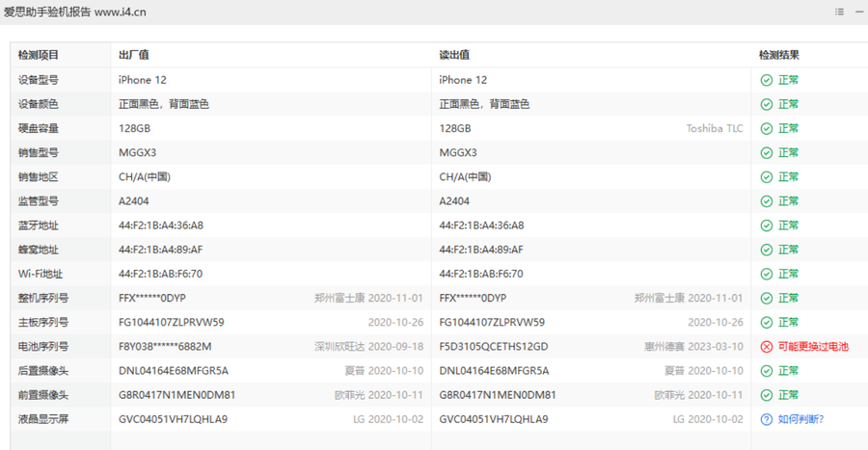Viewport: 868px width, 450px height.
Task: Click the 检测项目 column header
Action: 39,55
